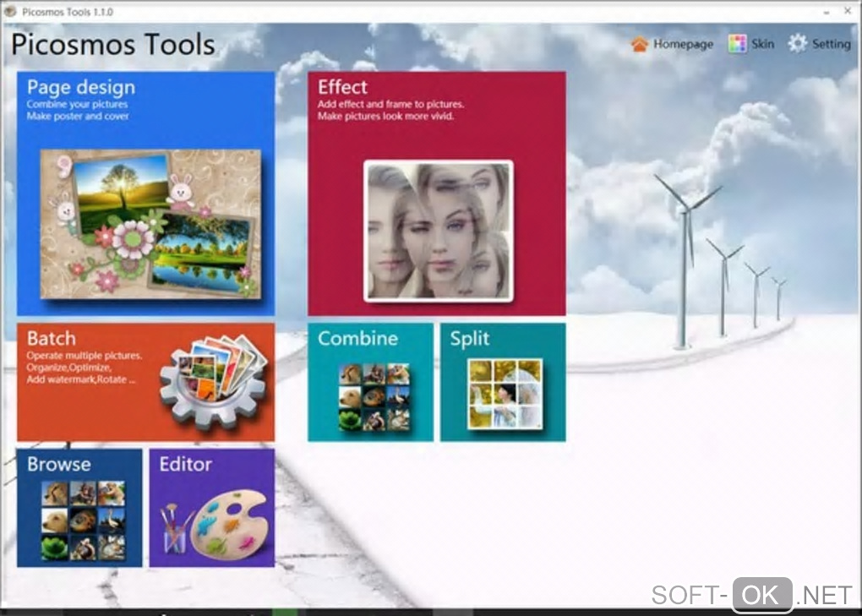Viewport: 862px width, 616px height.
Task: Click the 'Picosmos Tools' heading text
Action: [x=113, y=44]
